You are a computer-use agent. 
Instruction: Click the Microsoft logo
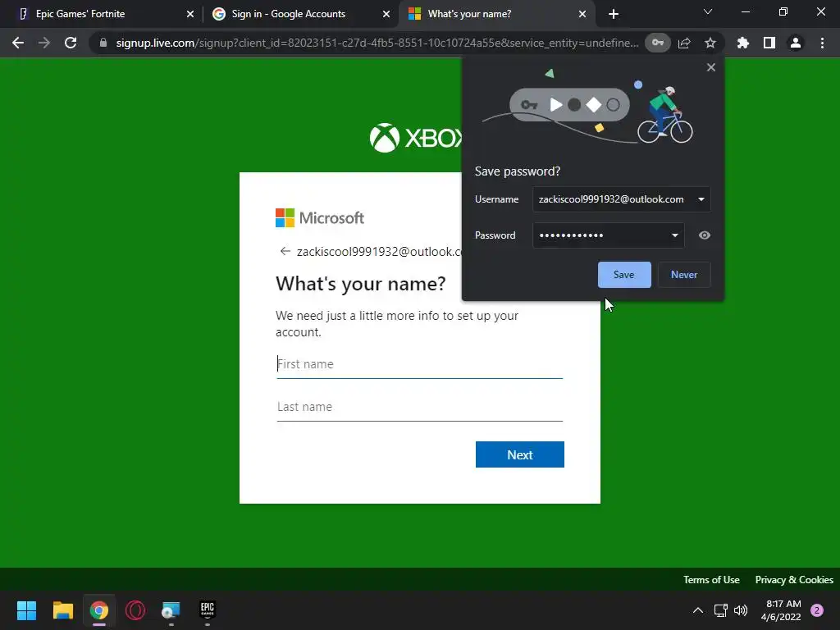pyautogui.click(x=320, y=218)
